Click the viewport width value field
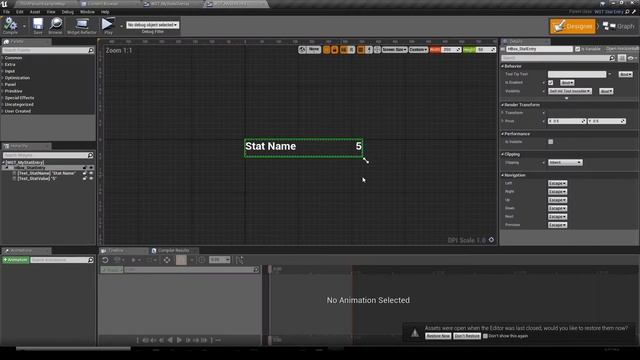The height and width of the screenshot is (360, 640). coord(451,50)
